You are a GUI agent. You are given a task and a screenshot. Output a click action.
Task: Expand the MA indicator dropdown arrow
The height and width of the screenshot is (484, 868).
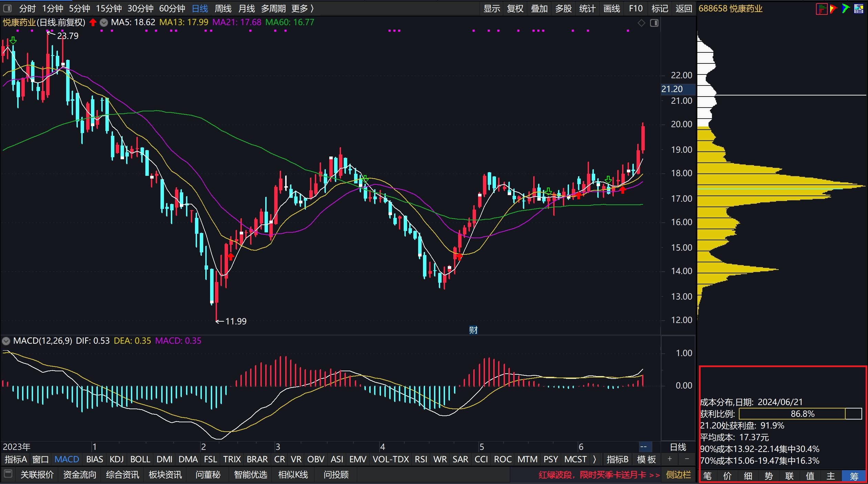coord(104,23)
